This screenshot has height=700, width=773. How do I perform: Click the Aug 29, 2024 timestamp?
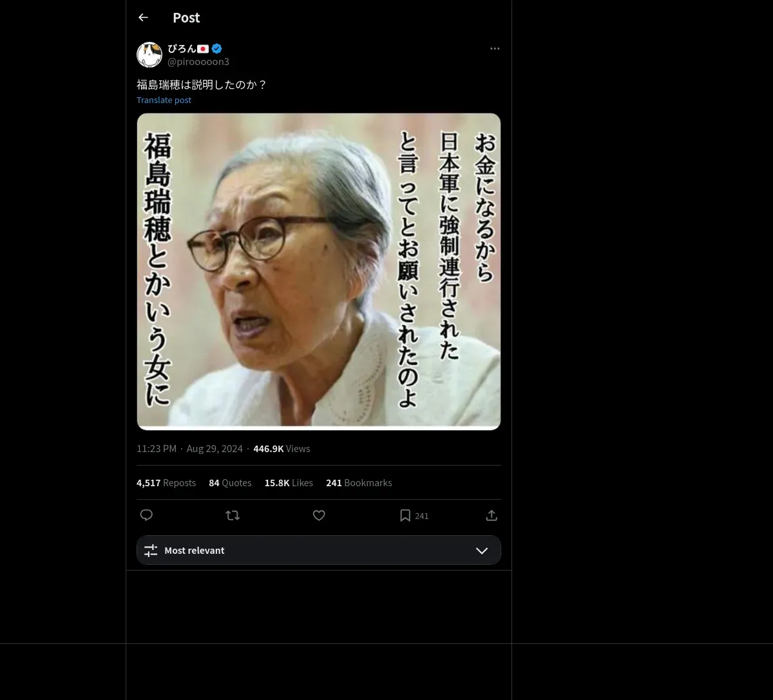(215, 449)
